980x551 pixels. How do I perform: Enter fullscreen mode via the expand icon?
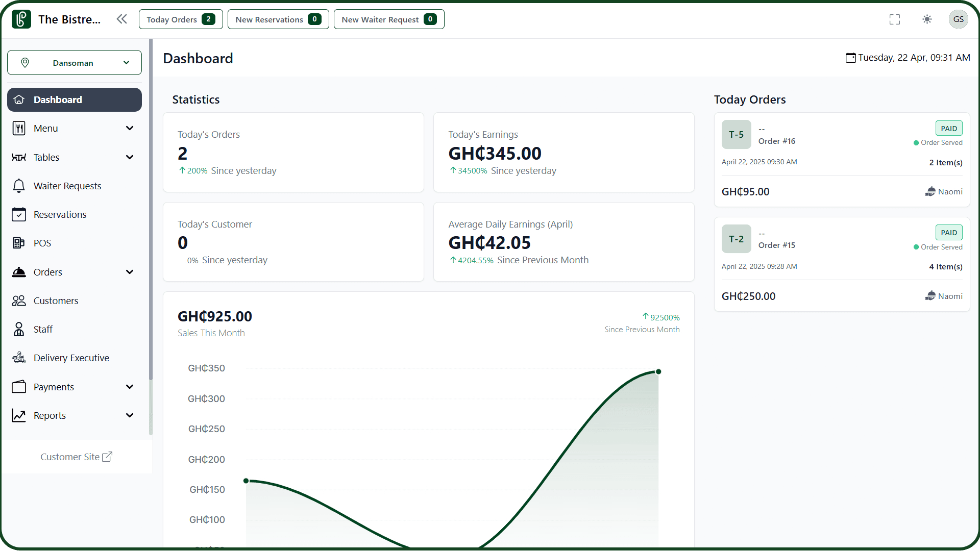click(x=894, y=19)
